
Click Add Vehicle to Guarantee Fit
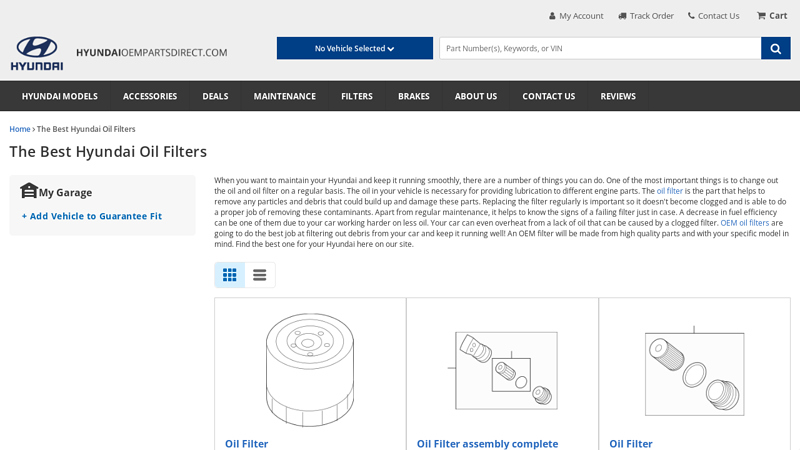[x=92, y=216]
